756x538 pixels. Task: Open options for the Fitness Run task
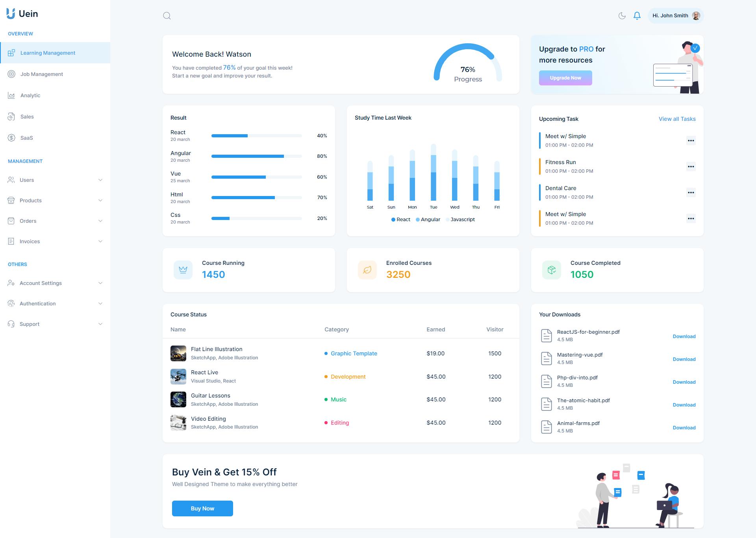pyautogui.click(x=691, y=166)
